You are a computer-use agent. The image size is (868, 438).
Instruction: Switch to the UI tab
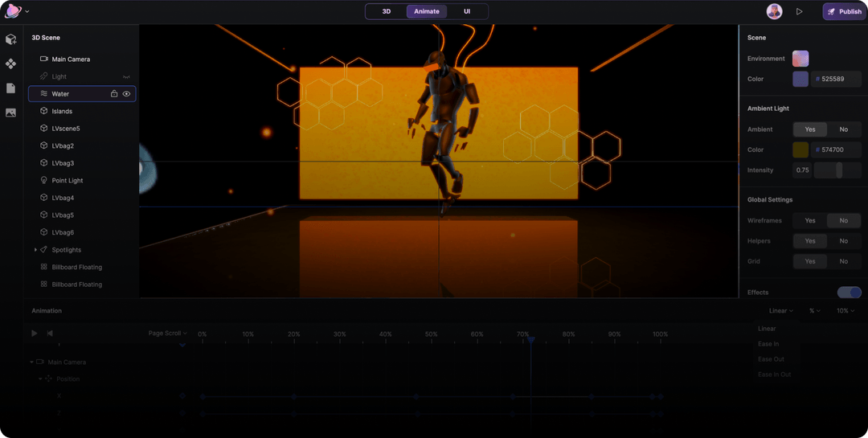[x=467, y=12]
